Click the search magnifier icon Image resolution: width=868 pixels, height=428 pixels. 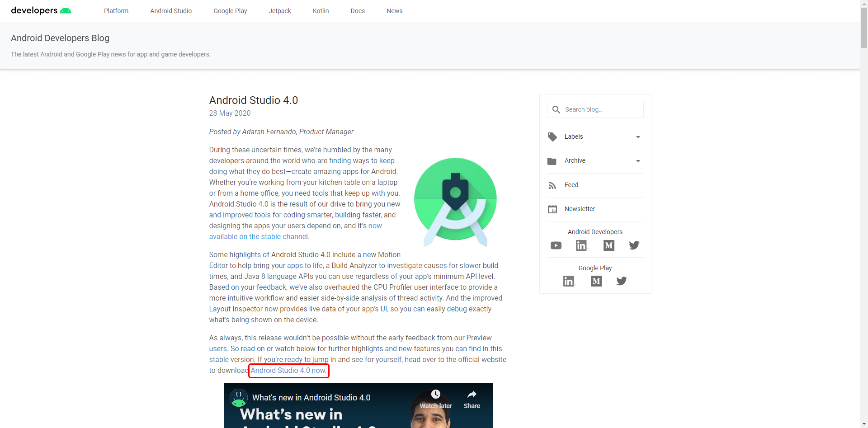pos(556,110)
